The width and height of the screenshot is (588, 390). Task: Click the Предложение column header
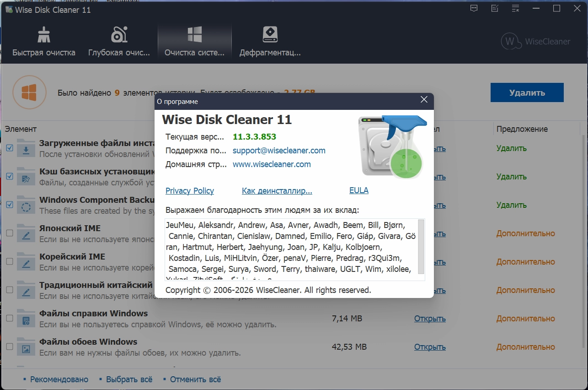[x=522, y=129]
